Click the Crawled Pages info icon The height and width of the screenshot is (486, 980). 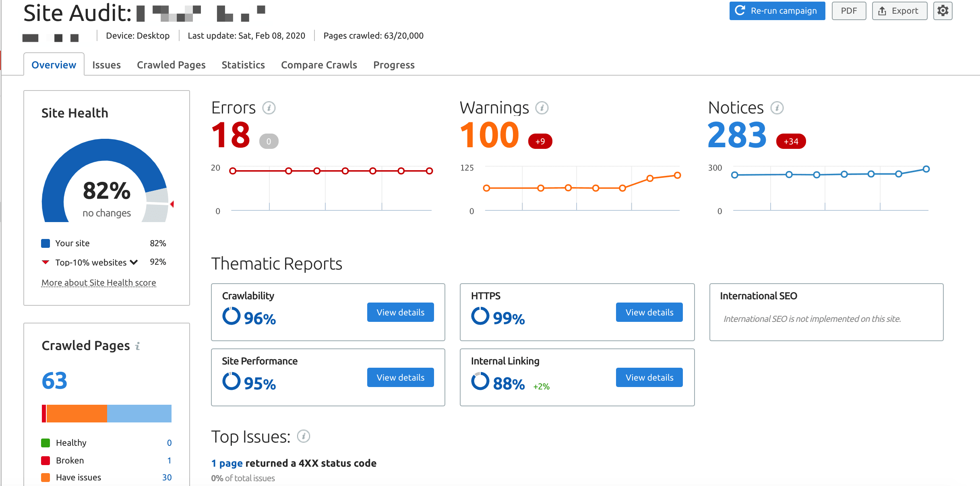pos(138,346)
